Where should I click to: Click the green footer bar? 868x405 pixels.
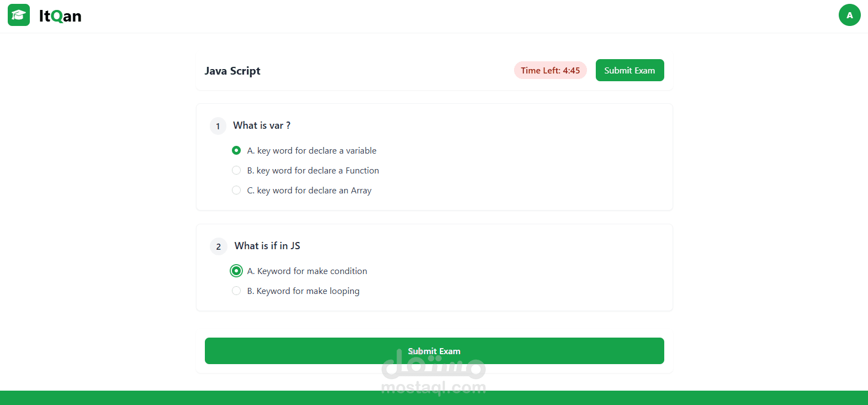(166, 398)
